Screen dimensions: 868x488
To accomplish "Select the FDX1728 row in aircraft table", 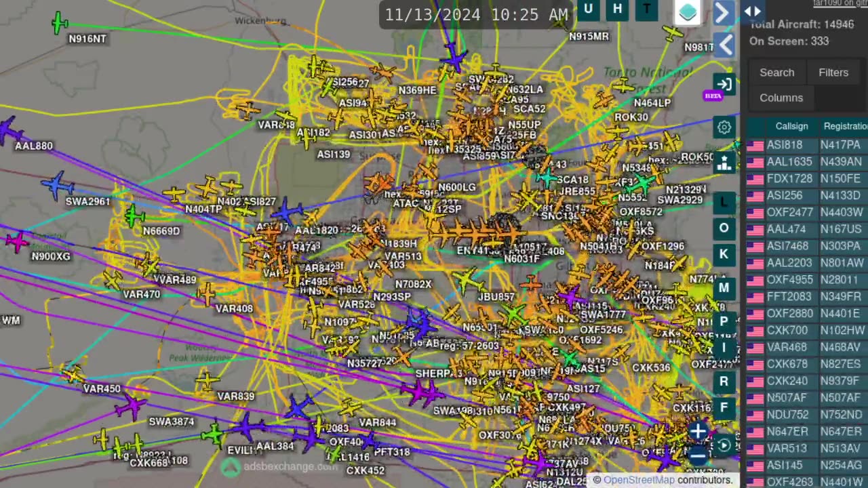I will [807, 179].
